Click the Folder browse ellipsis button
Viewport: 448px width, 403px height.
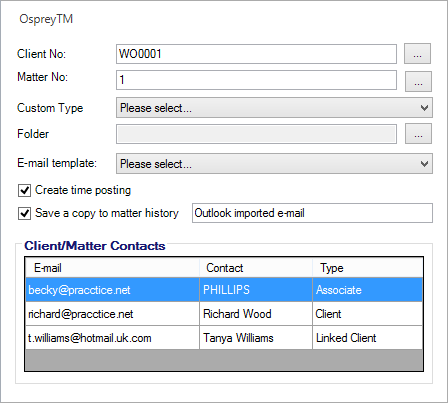(x=418, y=134)
